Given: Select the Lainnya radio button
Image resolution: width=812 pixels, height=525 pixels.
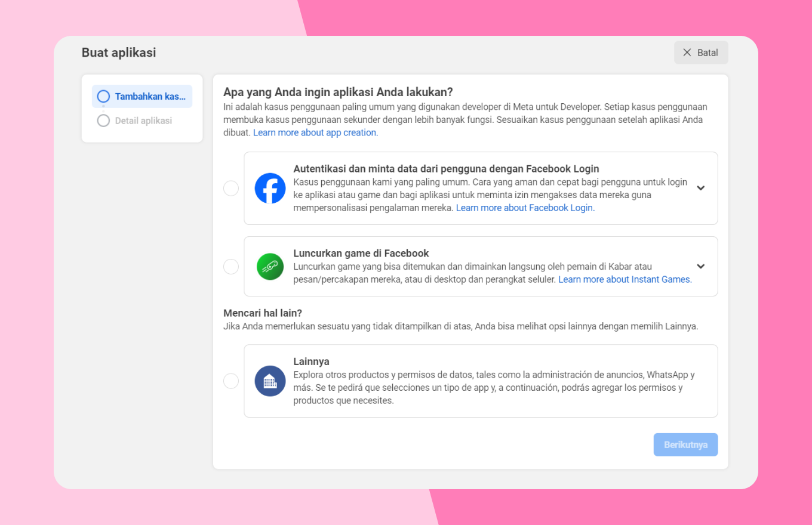Looking at the screenshot, I should (231, 381).
